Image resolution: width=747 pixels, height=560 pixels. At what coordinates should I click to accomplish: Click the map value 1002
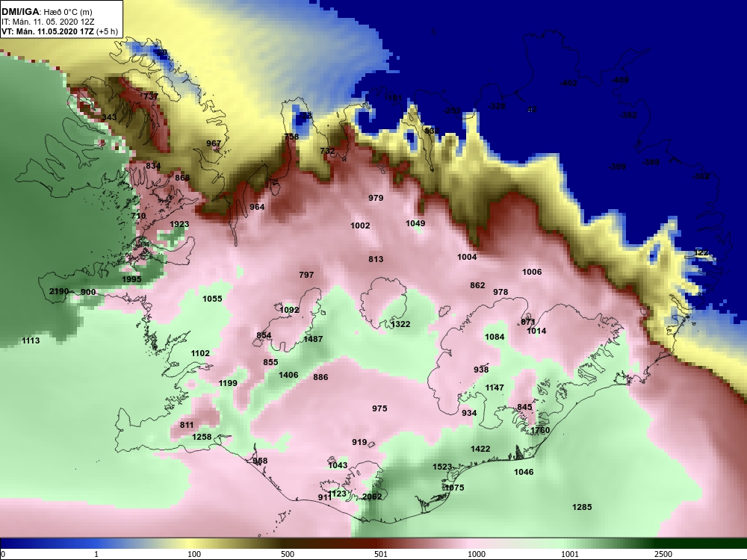pos(360,225)
